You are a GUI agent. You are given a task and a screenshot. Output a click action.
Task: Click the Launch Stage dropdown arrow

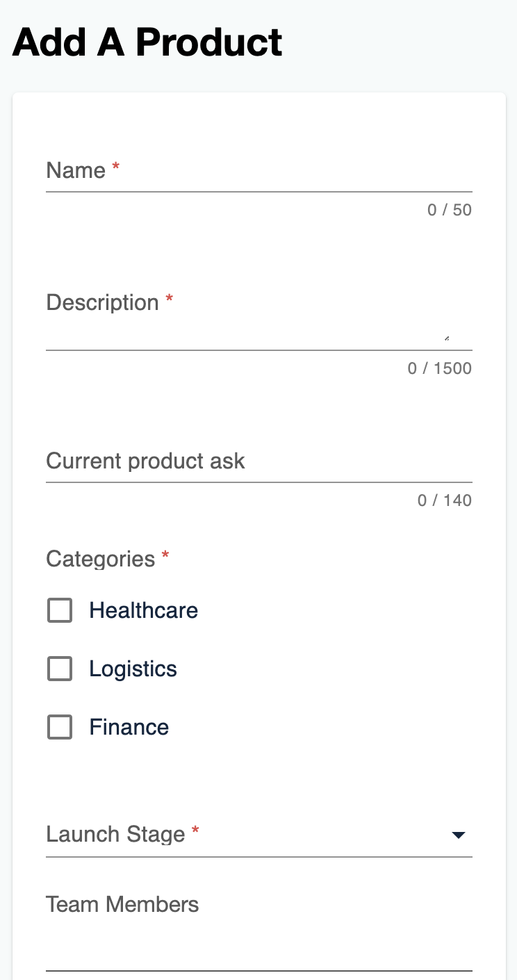458,835
